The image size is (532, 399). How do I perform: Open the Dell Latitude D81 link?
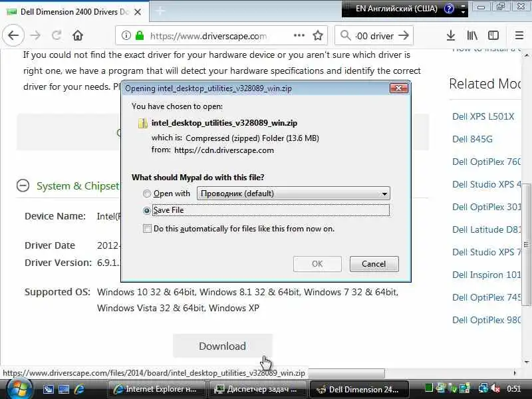tap(486, 229)
